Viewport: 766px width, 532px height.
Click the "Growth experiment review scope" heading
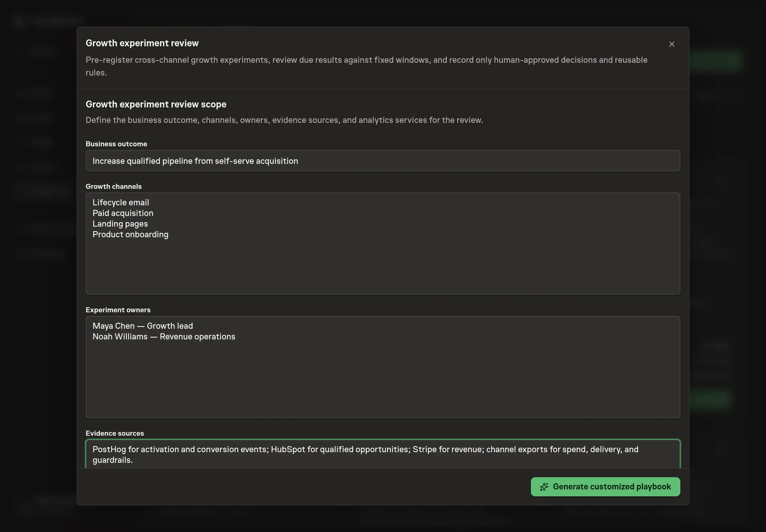pos(156,104)
